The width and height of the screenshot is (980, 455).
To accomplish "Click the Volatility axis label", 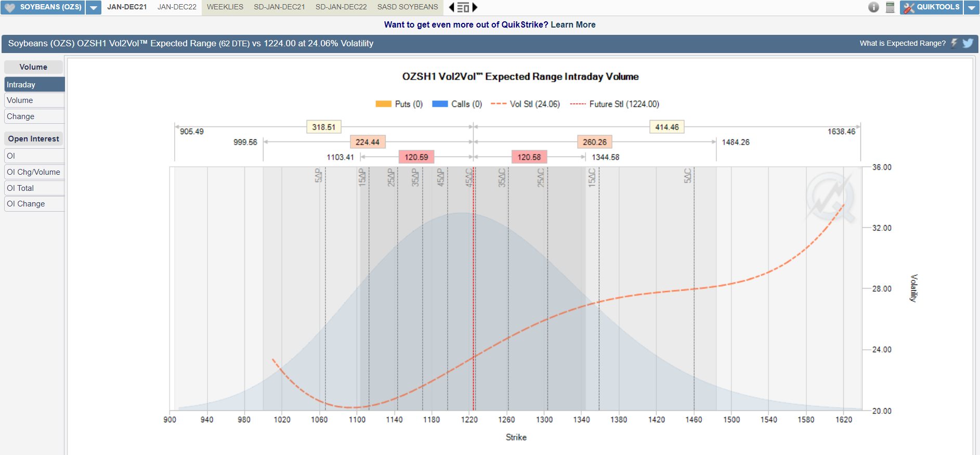I will 913,288.
